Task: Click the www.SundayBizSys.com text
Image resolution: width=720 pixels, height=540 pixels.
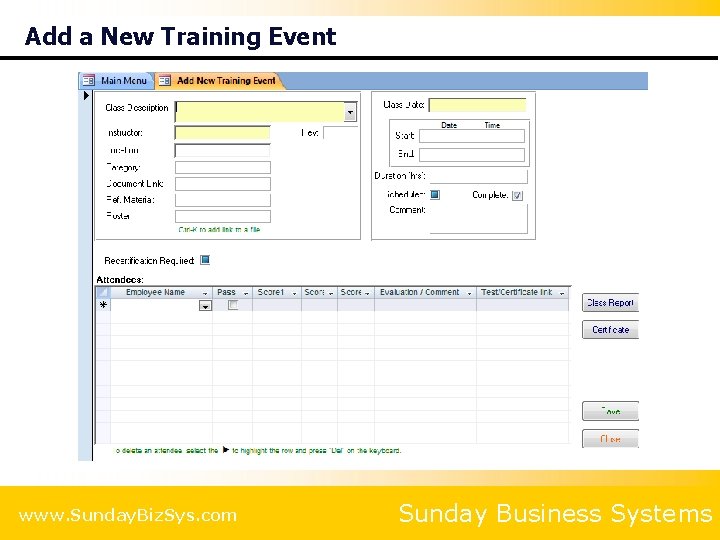Action: pos(128,515)
